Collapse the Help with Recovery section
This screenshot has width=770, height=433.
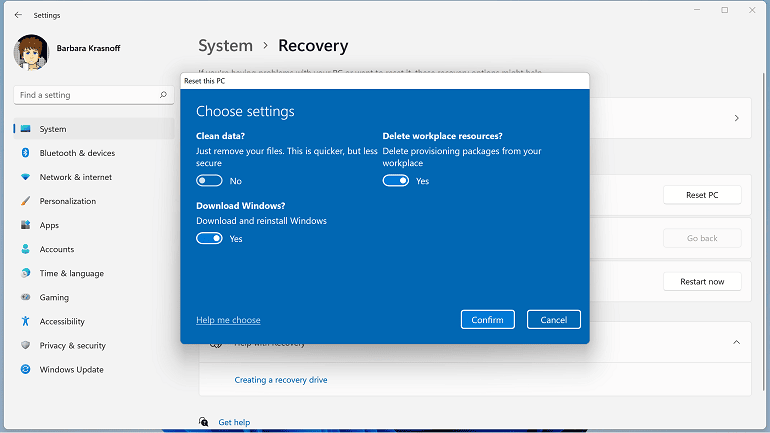pyautogui.click(x=737, y=342)
